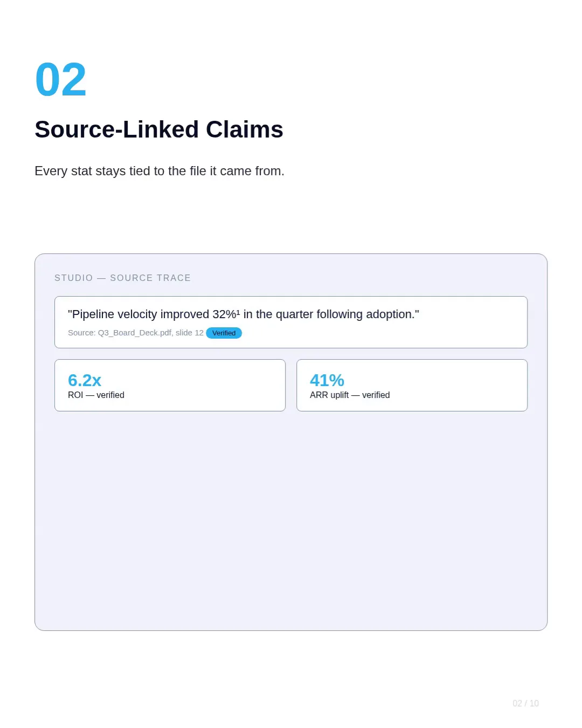Click the 41% ARR uplift value
The width and height of the screenshot is (582, 728).
327,380
